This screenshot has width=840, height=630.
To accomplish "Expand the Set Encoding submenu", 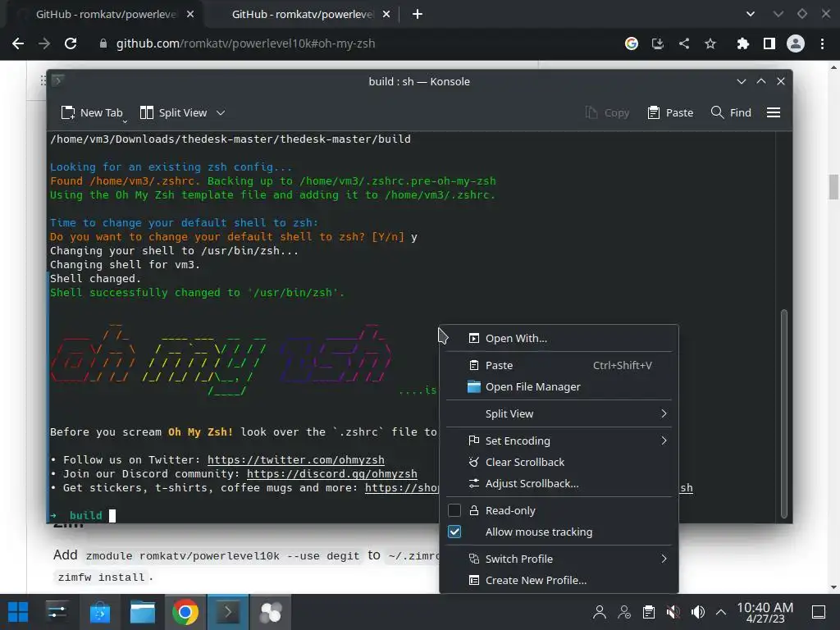I will point(558,441).
